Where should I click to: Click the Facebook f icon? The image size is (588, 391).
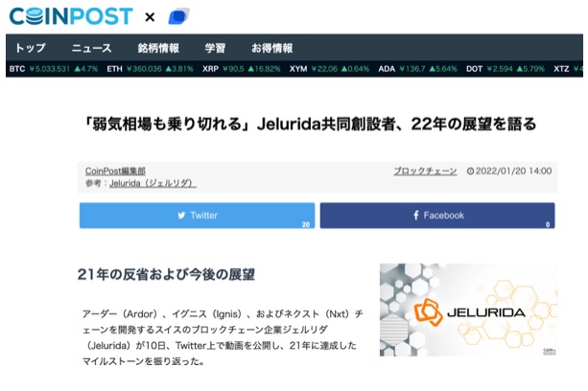[416, 216]
